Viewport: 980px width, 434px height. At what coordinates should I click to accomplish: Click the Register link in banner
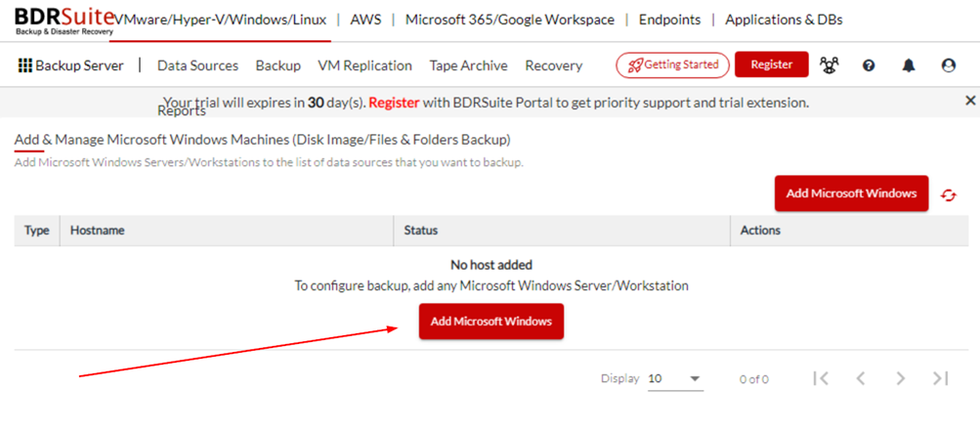click(x=394, y=103)
